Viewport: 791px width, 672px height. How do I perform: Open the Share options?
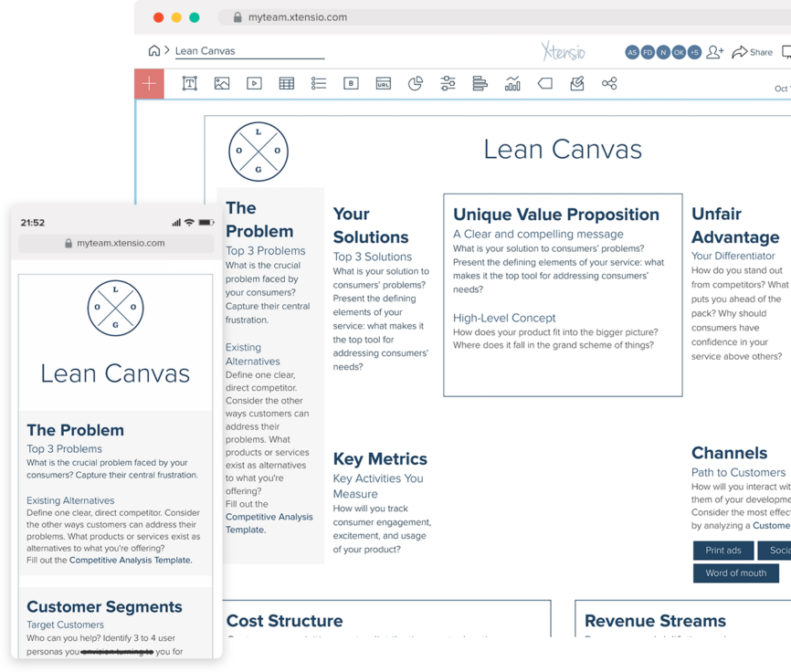753,52
